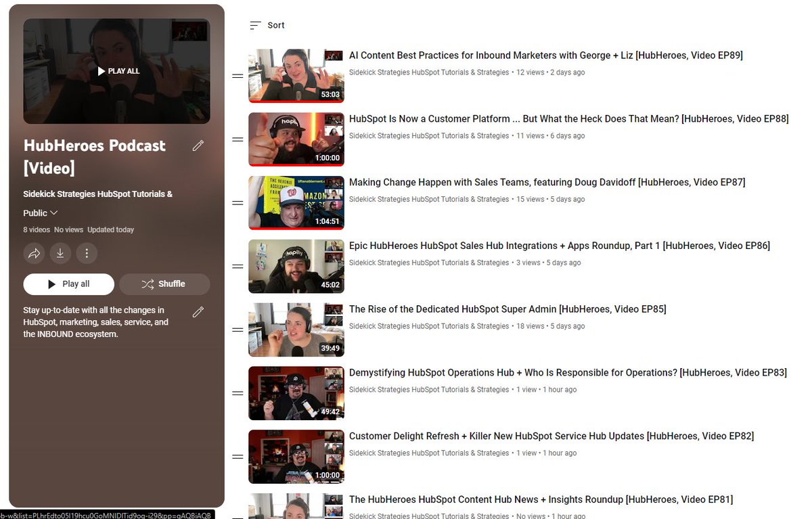The image size is (812, 519).
Task: Open thumbnail of HubSpot Customer Platform EP88
Action: tap(296, 139)
